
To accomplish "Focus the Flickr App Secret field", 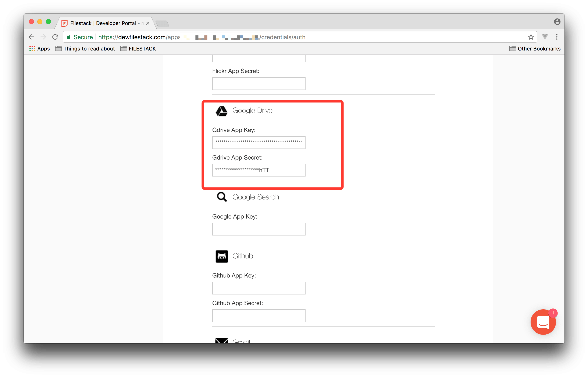I will click(x=259, y=83).
